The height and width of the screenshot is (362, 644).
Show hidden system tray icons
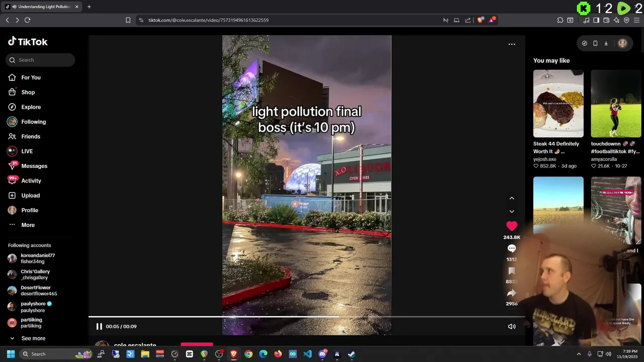click(579, 354)
